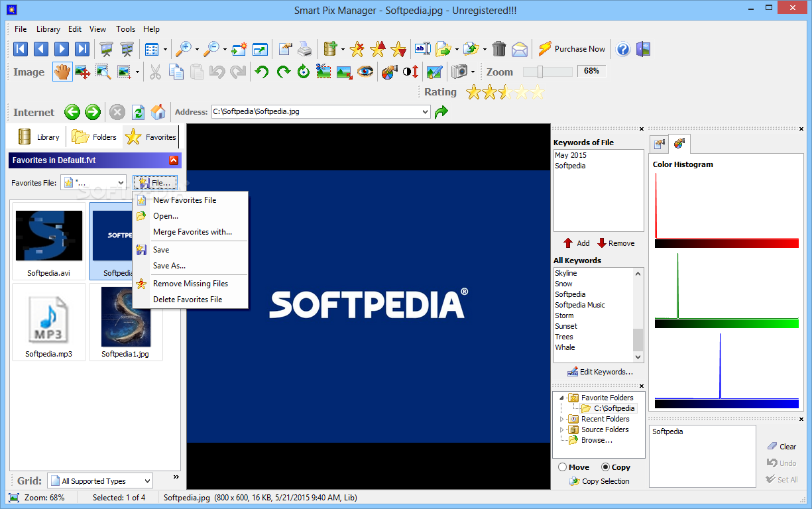Click the Add keyword button

[x=577, y=243]
